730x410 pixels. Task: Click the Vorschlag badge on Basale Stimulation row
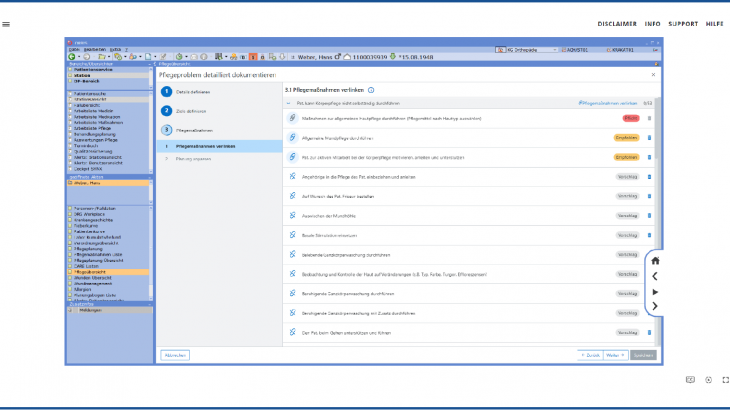627,235
